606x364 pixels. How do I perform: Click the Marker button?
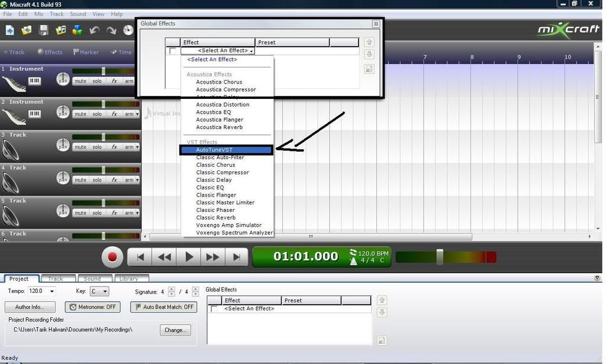click(86, 52)
